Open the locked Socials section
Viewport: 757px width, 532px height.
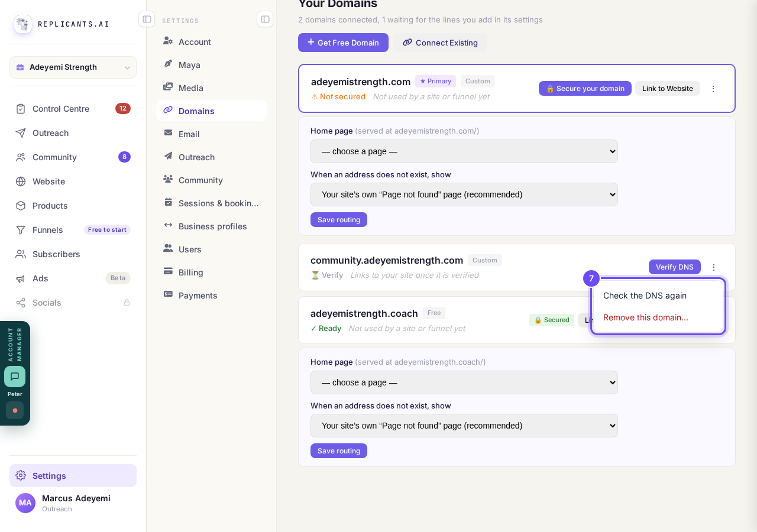73,302
